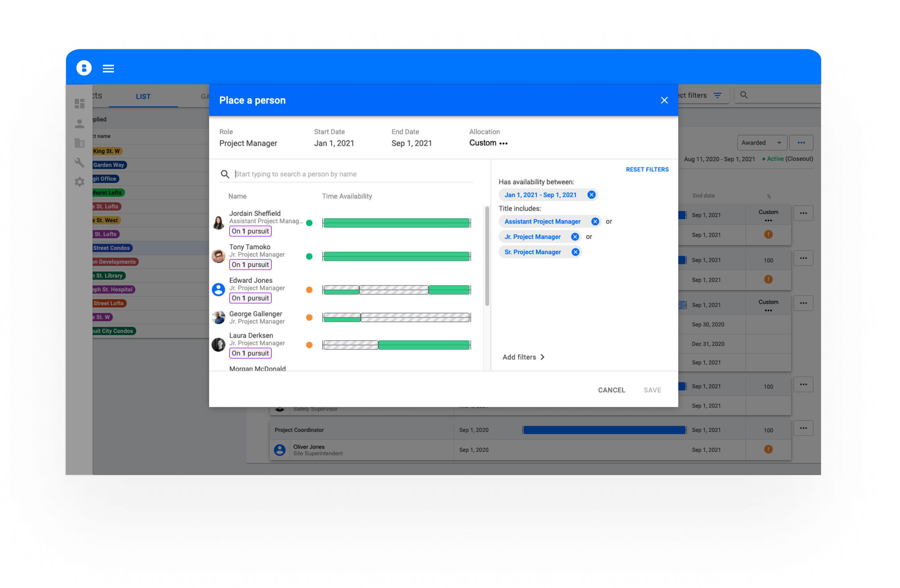Select the St. Library project tag

[x=109, y=276]
